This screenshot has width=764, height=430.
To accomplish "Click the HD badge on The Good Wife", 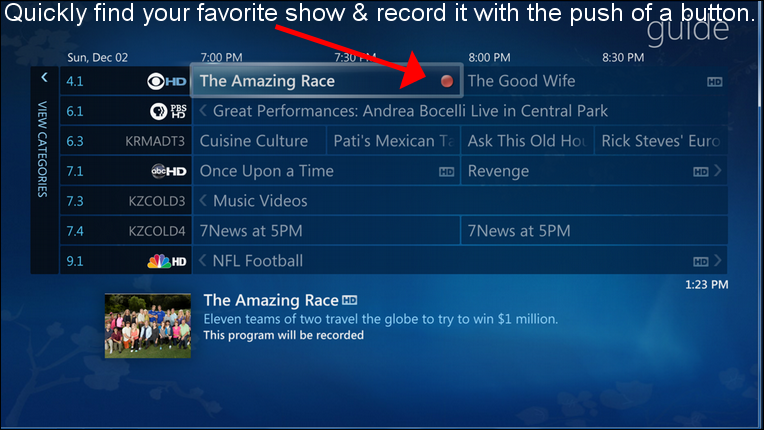I will coord(714,82).
